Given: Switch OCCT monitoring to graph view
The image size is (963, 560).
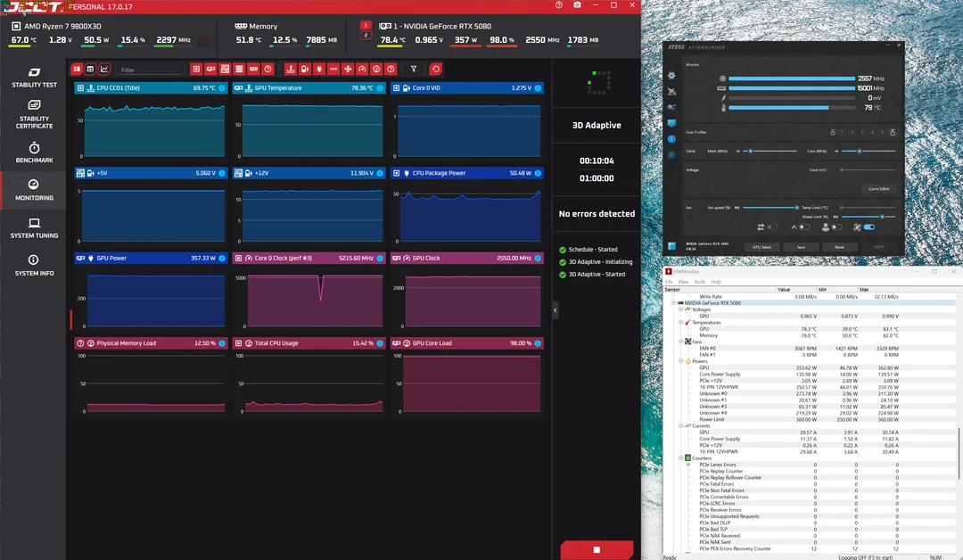Looking at the screenshot, I should pos(104,69).
